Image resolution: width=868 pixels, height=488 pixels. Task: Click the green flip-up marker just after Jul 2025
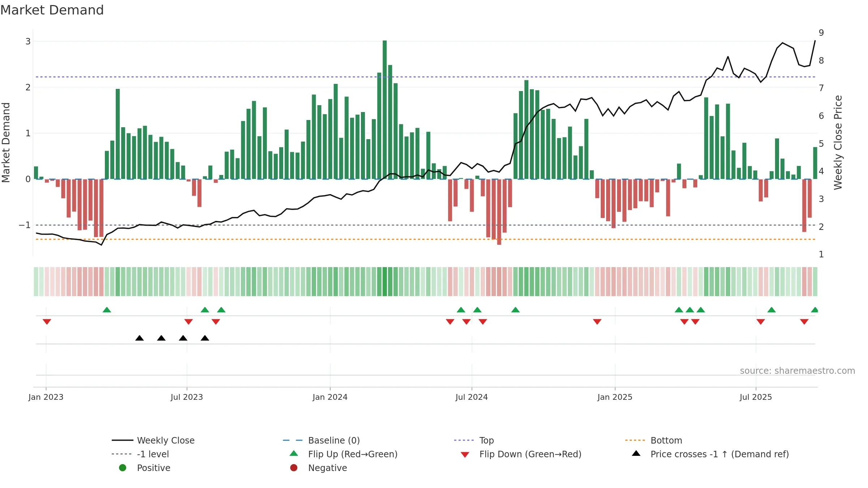[x=771, y=310]
